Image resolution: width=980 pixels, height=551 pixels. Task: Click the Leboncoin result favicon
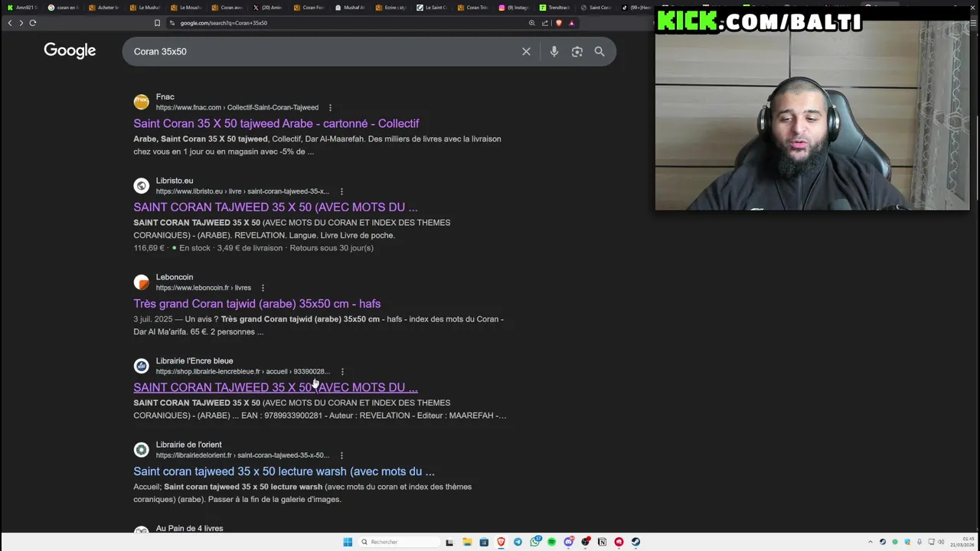point(141,282)
